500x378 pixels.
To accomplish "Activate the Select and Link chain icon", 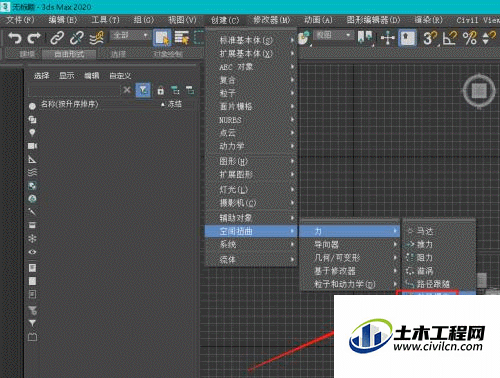I will tap(57, 38).
